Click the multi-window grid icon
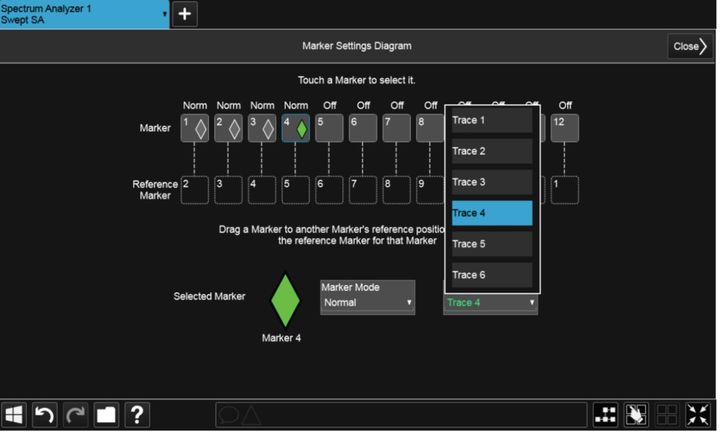The image size is (720, 432). coord(667,415)
